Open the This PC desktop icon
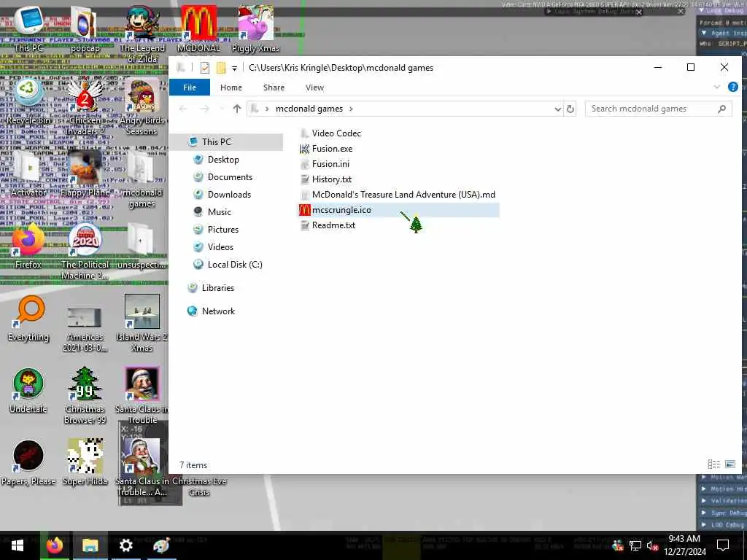This screenshot has height=560, width=747. coord(28,28)
